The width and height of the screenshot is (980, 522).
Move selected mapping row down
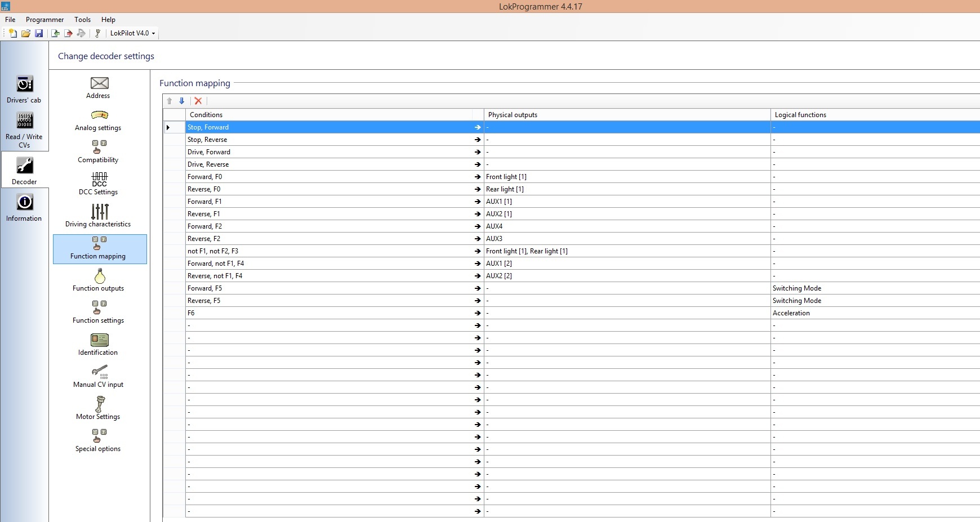[x=181, y=101]
